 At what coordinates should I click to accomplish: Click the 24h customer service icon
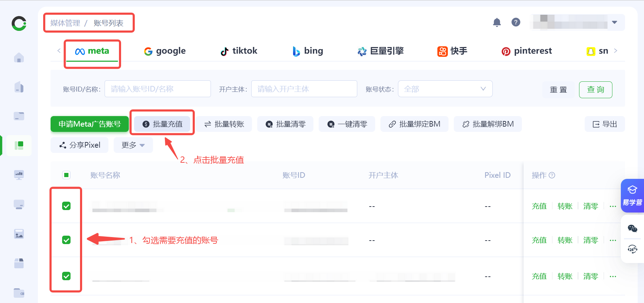click(632, 249)
